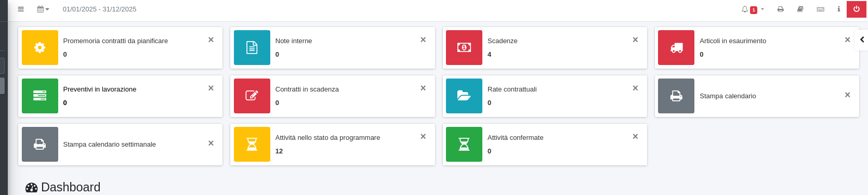Remove the Preventivi in lavorazione widget
The image size is (868, 195).
coord(211,88)
